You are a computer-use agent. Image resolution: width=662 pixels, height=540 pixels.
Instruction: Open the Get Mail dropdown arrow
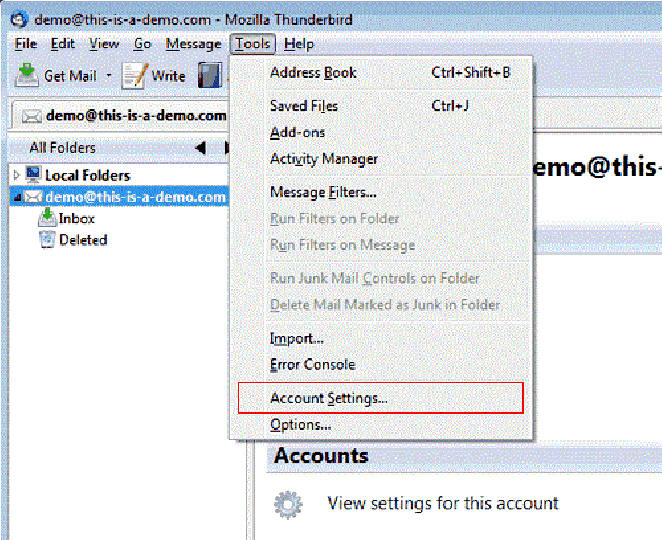109,76
